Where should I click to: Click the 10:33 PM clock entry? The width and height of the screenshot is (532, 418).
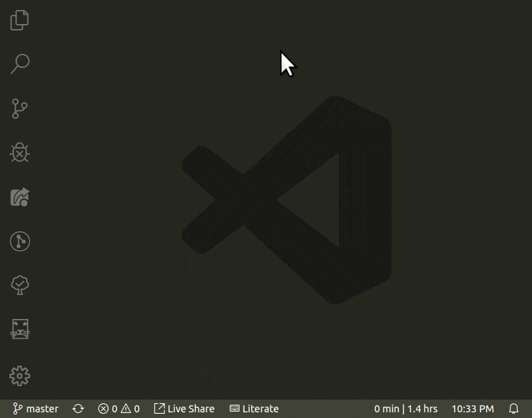[x=473, y=409]
